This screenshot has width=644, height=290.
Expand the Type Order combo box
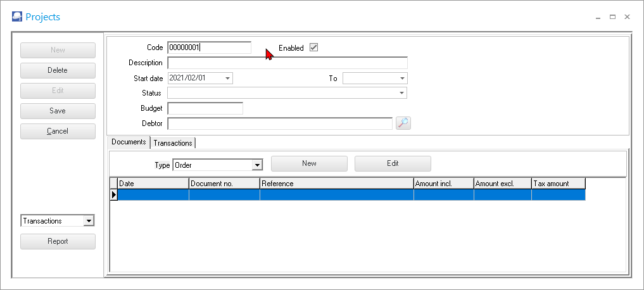coord(257,165)
